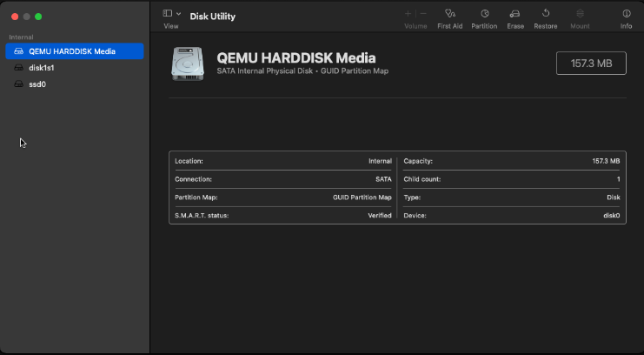This screenshot has width=644, height=355.
Task: Click the QEMU HARDDISK Media heading
Action: click(x=296, y=58)
